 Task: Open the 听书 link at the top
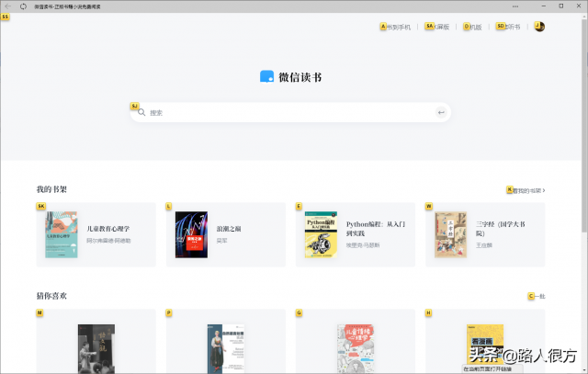coord(508,27)
